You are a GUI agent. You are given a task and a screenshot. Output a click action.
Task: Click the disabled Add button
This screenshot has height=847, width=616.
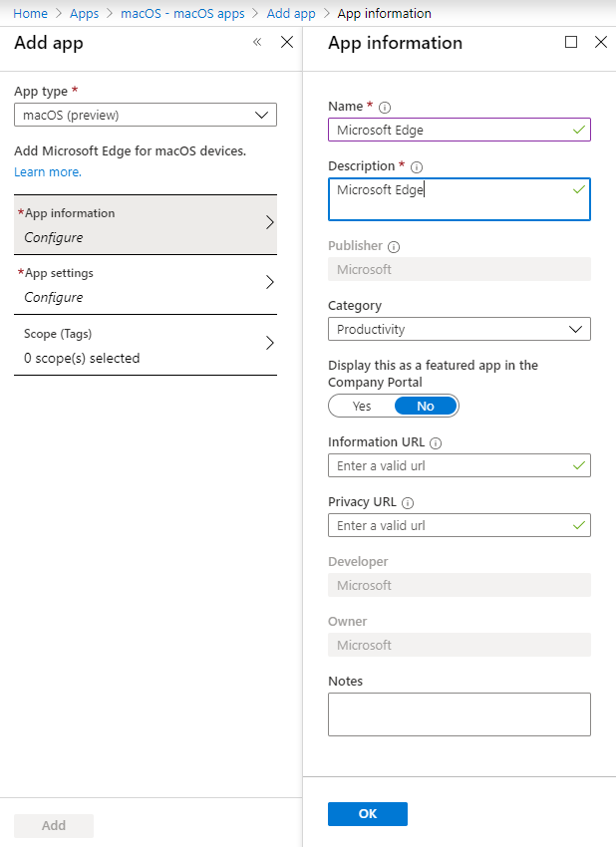click(54, 825)
